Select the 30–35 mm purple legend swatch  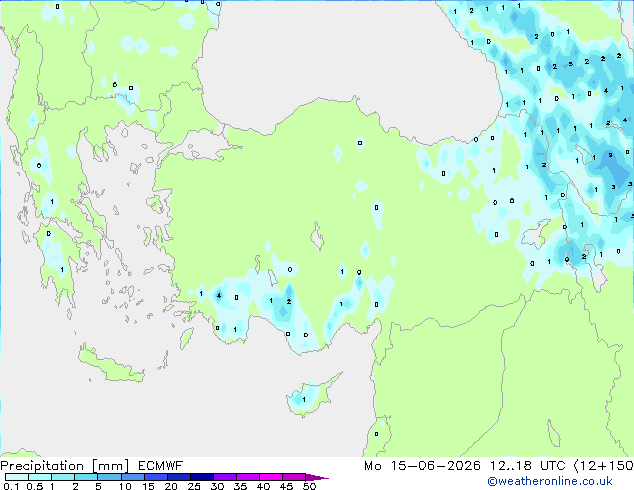(x=224, y=477)
